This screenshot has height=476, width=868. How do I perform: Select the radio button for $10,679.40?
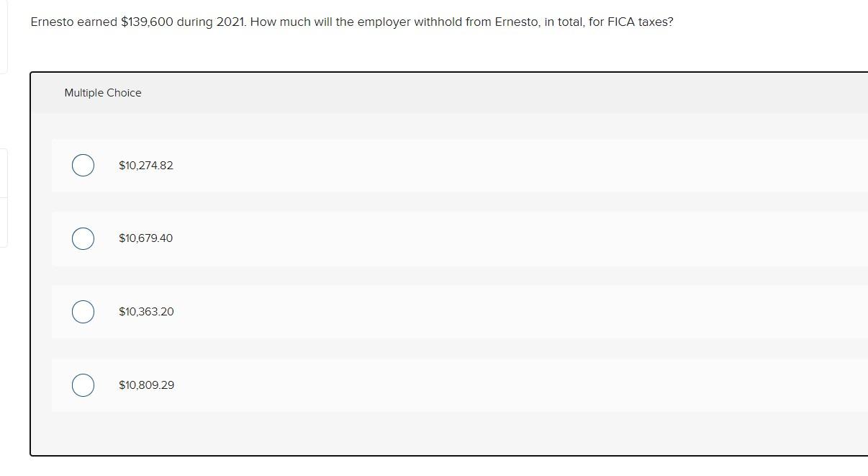pyautogui.click(x=83, y=238)
